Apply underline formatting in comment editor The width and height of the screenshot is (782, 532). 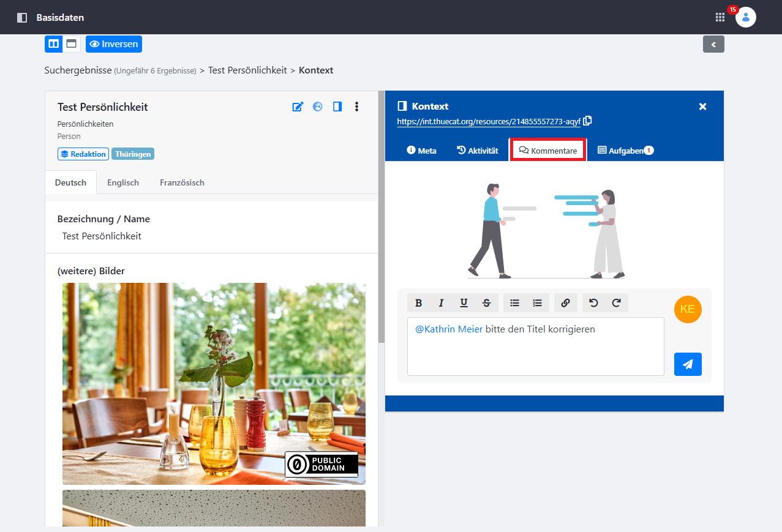click(464, 302)
